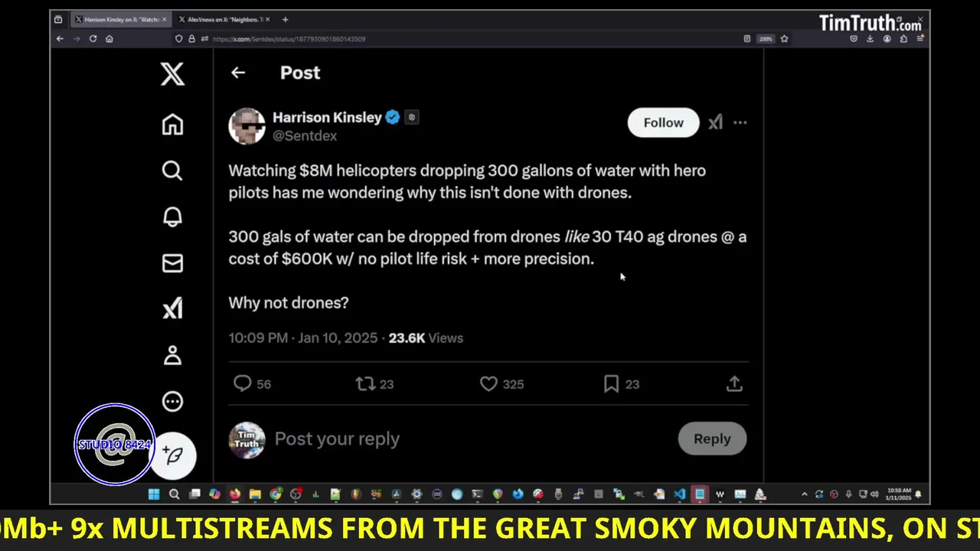Follow Harrison Kinsley
Viewport: 980px width, 551px height.
[663, 122]
